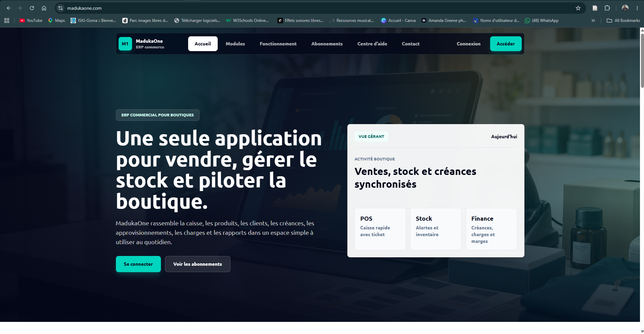Click the Aujourd'hui label
644x334 pixels.
[504, 137]
